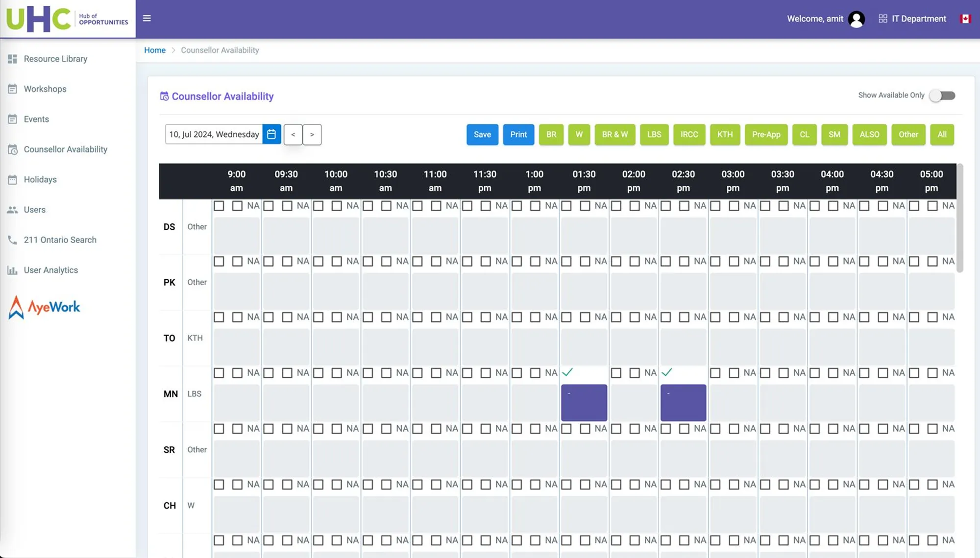Viewport: 980px width, 558px height.
Task: Click the Counsellor Availability heading icon
Action: click(164, 97)
